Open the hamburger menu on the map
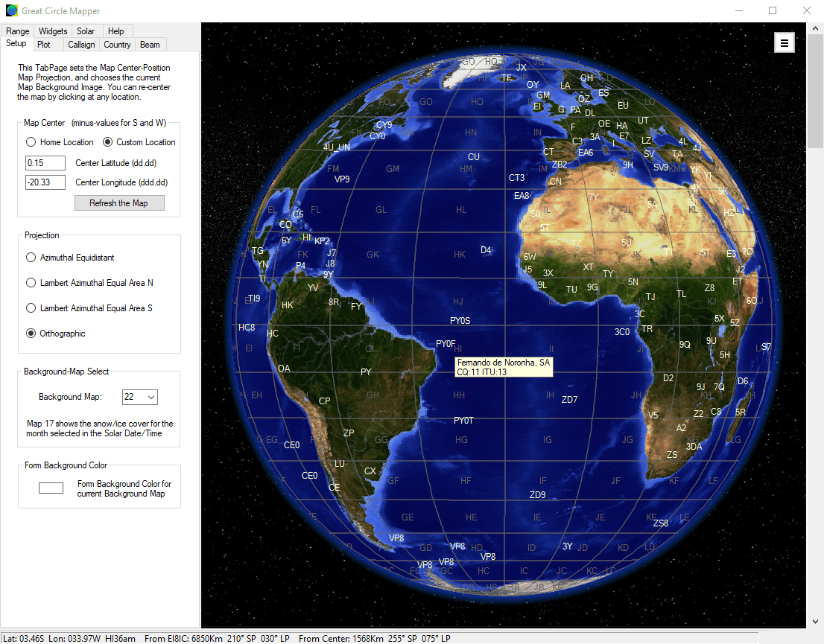The height and width of the screenshot is (644, 824). [785, 42]
